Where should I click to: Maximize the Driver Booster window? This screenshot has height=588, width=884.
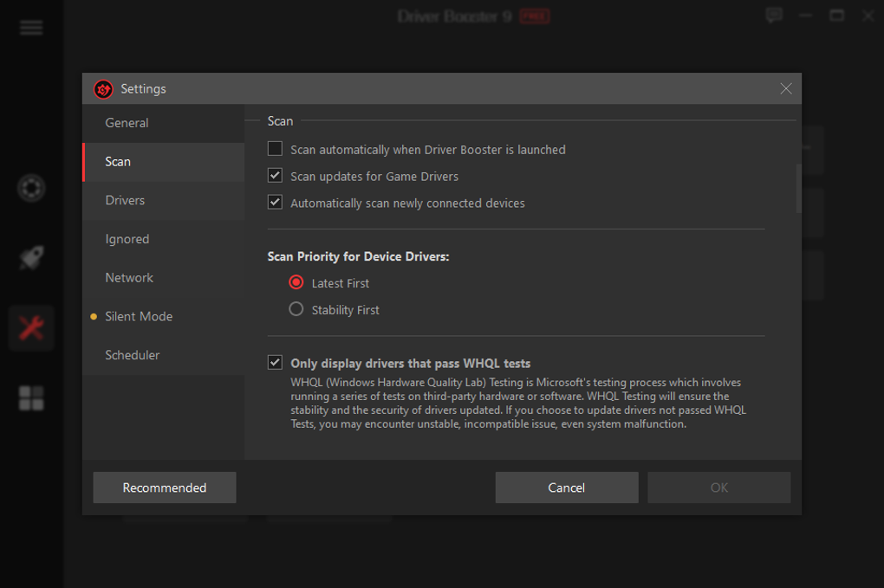click(x=836, y=16)
